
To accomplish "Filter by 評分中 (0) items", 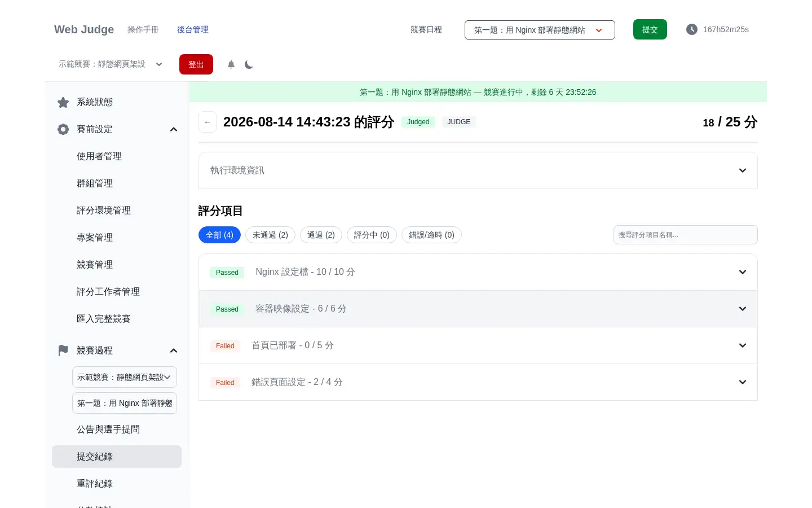I will point(372,235).
